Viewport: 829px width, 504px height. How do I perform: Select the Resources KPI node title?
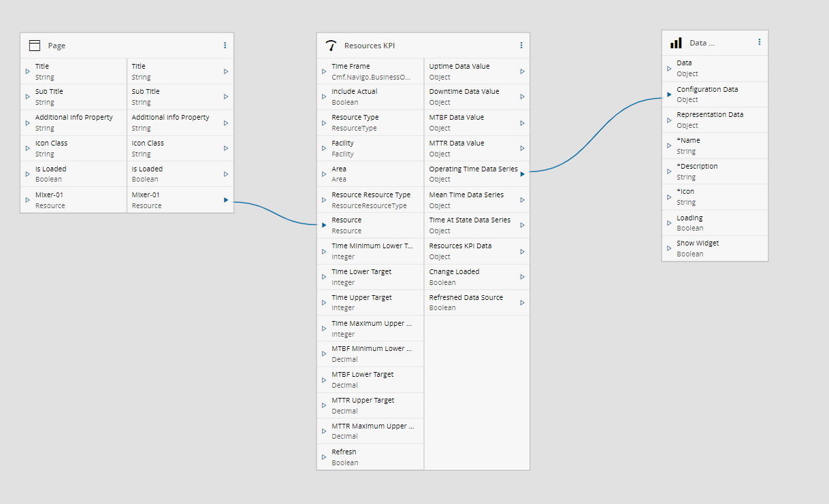tap(370, 46)
